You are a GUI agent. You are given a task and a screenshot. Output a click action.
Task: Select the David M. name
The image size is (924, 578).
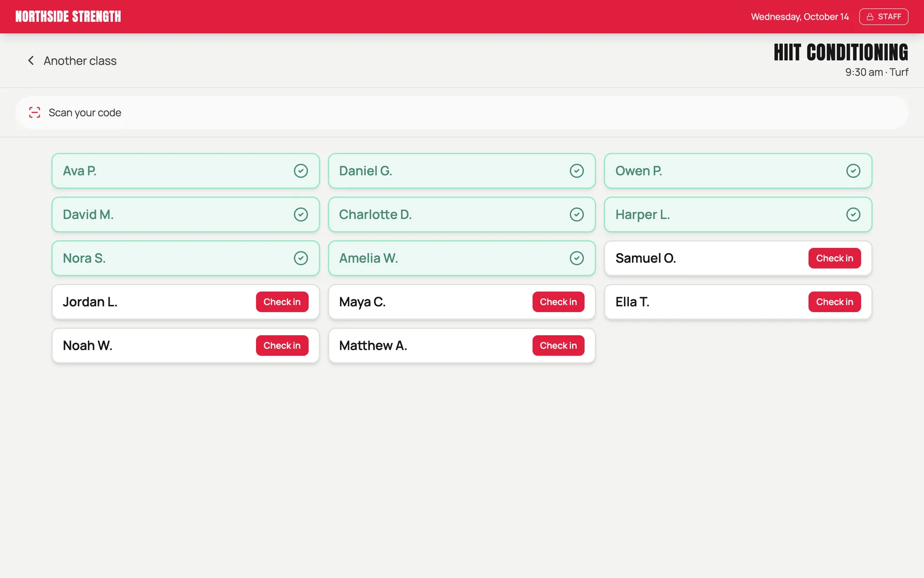[x=88, y=214]
